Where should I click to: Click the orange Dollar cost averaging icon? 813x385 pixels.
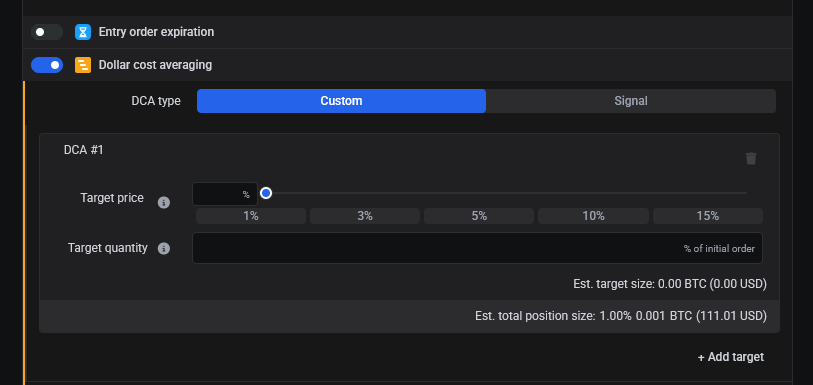point(83,65)
